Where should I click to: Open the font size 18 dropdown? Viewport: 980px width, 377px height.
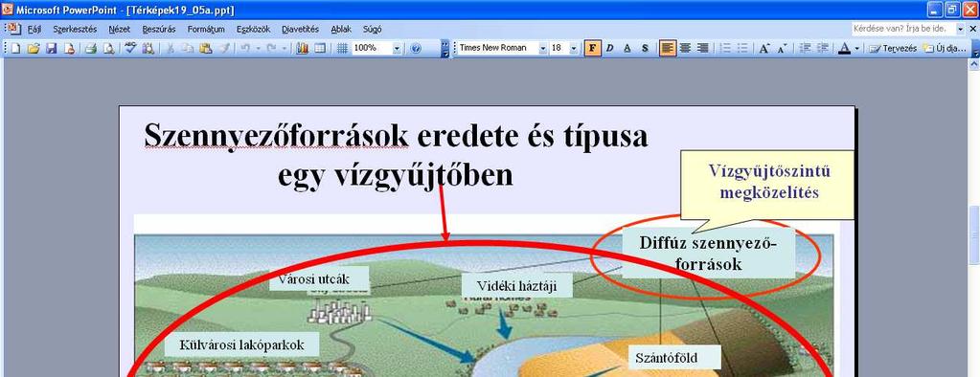[x=574, y=48]
